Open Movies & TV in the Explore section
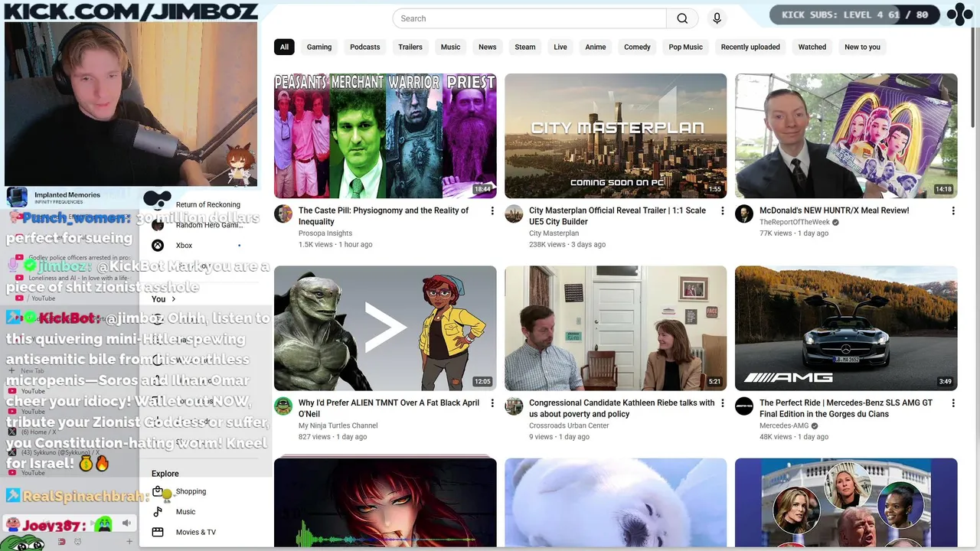The height and width of the screenshot is (551, 980). click(x=196, y=532)
